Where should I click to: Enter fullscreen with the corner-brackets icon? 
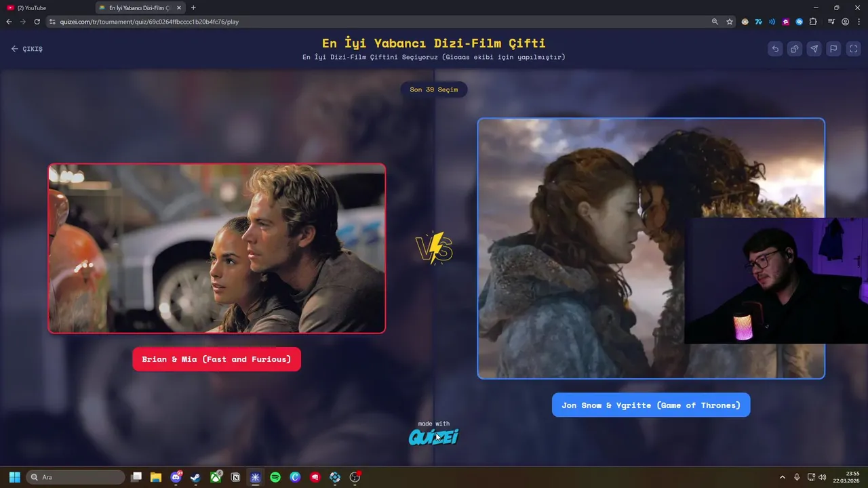pyautogui.click(x=854, y=49)
